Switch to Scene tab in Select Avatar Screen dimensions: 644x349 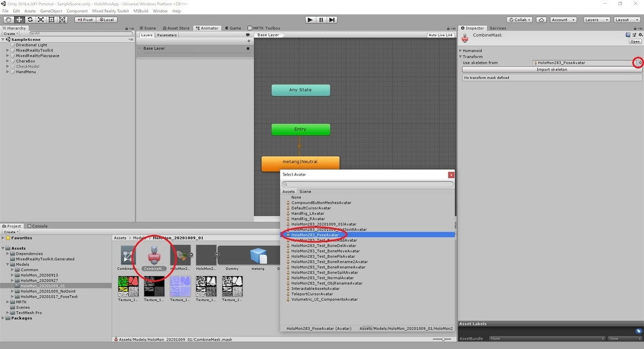305,192
